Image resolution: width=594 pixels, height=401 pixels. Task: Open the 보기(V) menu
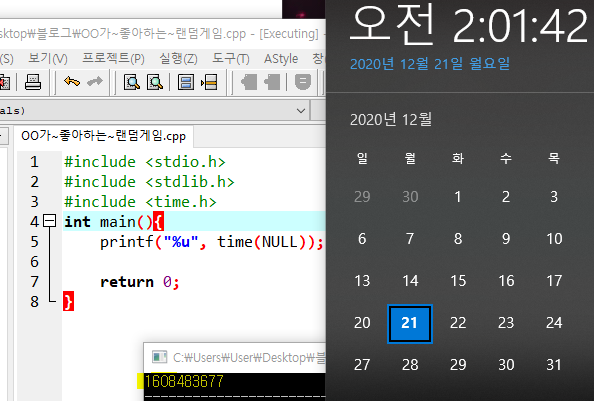(x=48, y=59)
